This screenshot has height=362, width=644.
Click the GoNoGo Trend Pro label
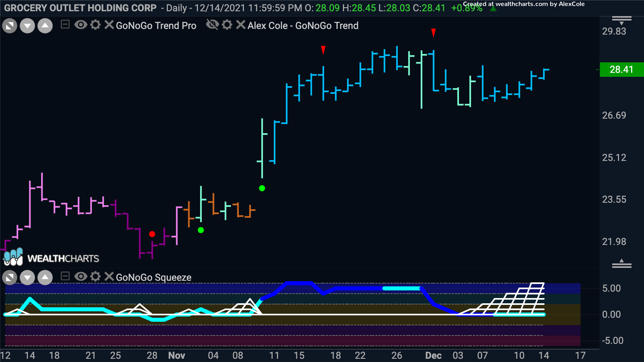156,26
